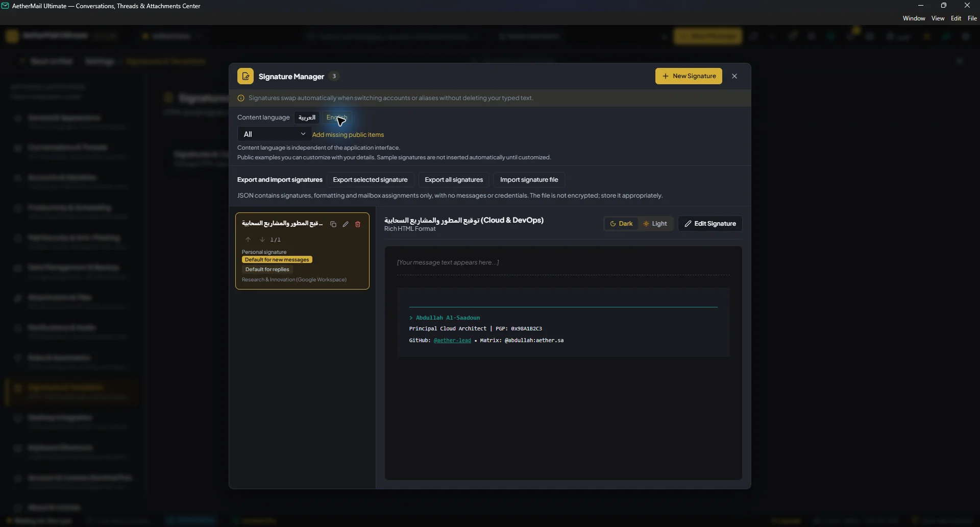This screenshot has width=980, height=527.
Task: Open the @aether-lead GitHub link in preview
Action: 452,341
